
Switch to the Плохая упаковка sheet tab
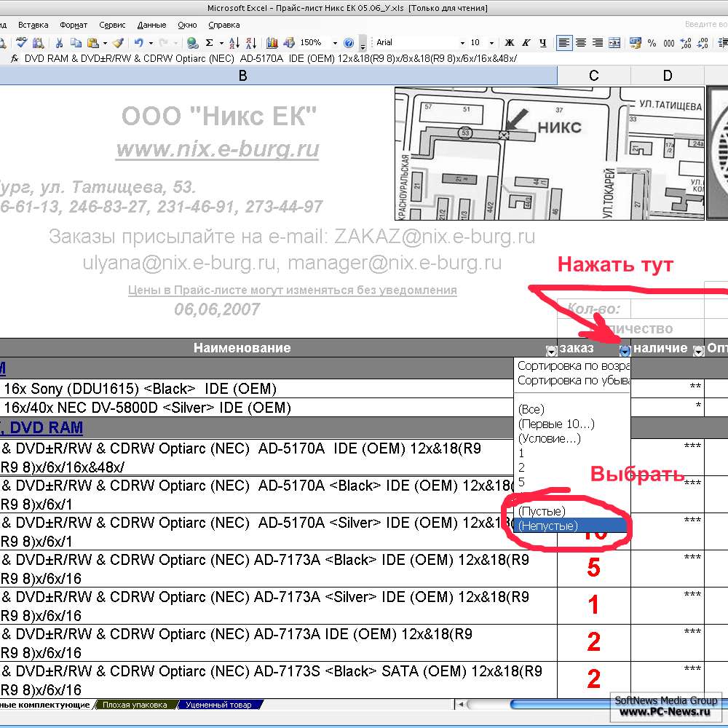[x=135, y=705]
